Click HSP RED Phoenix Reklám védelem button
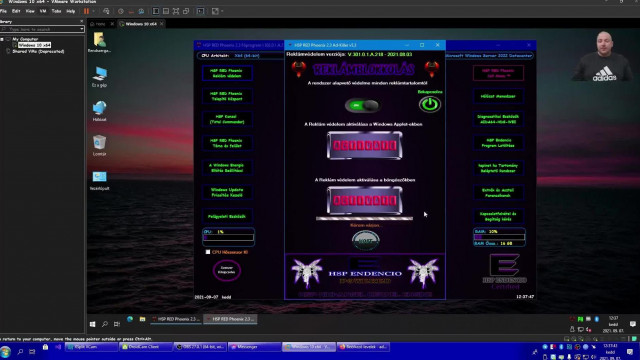Viewport: 640px width, 360px height. (x=227, y=73)
